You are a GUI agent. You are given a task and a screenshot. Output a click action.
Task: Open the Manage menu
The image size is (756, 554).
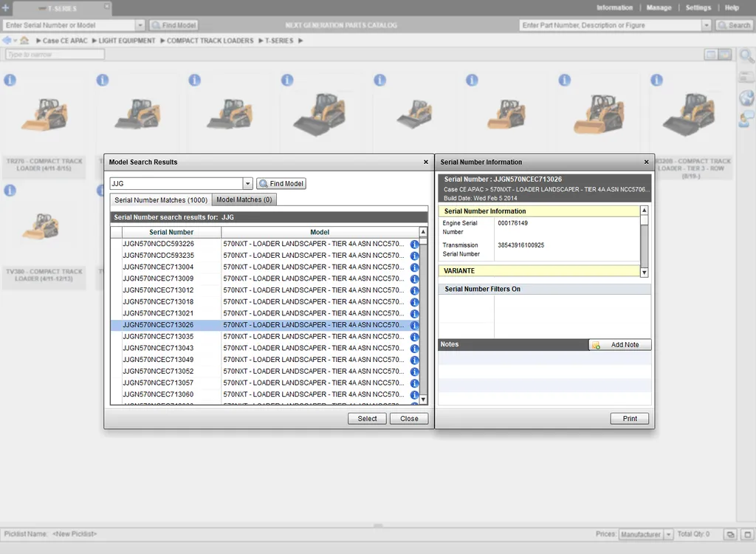tap(659, 7)
